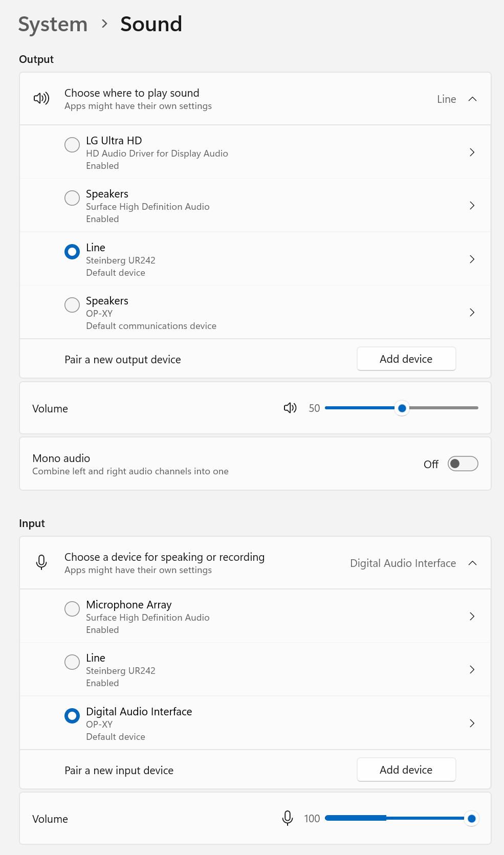Open input Line Steinberg UR242 details arrow
The width and height of the screenshot is (504, 855).
[472, 670]
